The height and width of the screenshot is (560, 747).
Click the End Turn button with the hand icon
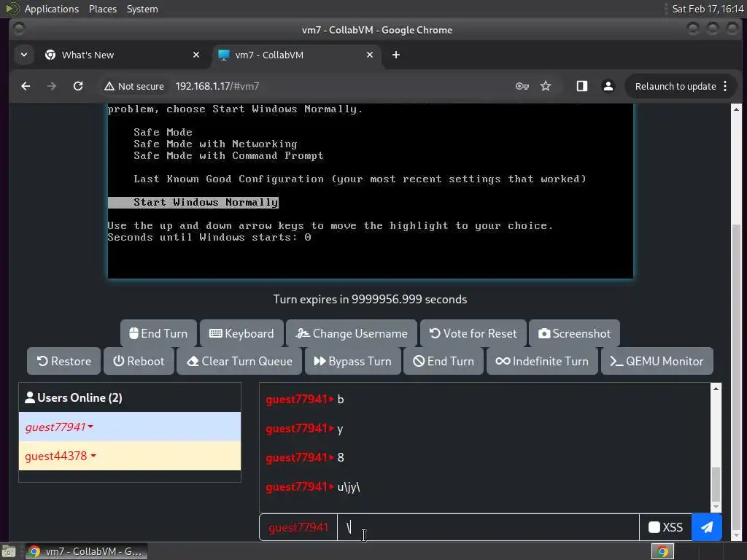158,333
